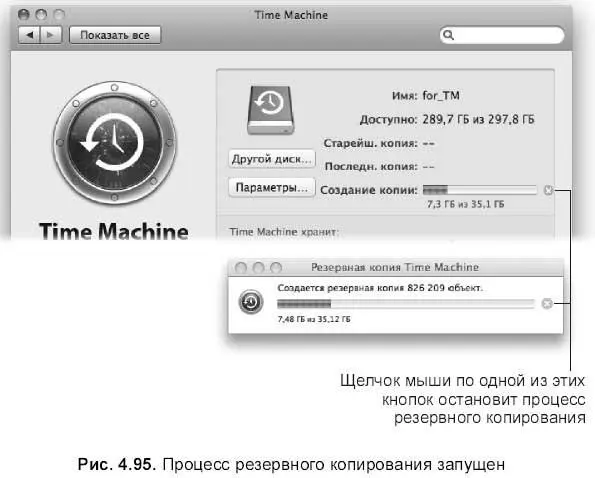This screenshot has width=595, height=478.
Task: Click the back navigation arrow
Action: [x=29, y=35]
